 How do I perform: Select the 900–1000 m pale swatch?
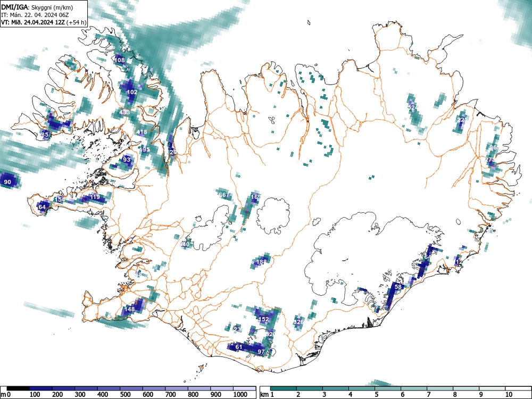click(x=222, y=388)
